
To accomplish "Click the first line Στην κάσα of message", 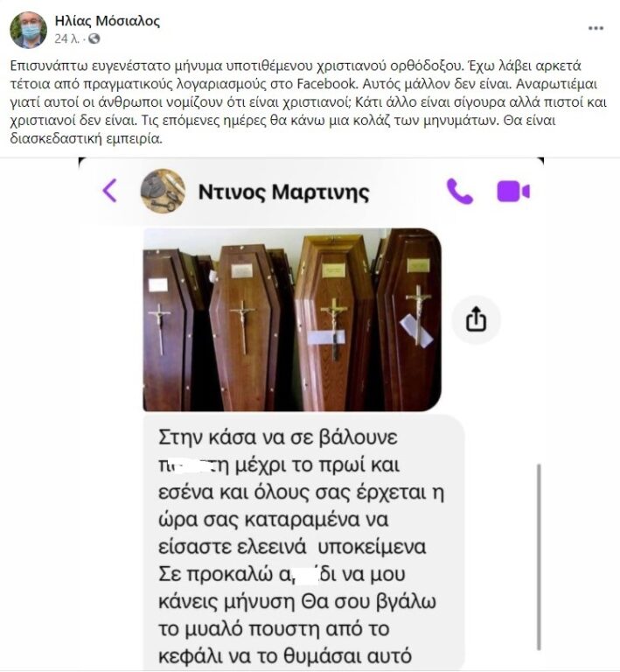I will 278,437.
